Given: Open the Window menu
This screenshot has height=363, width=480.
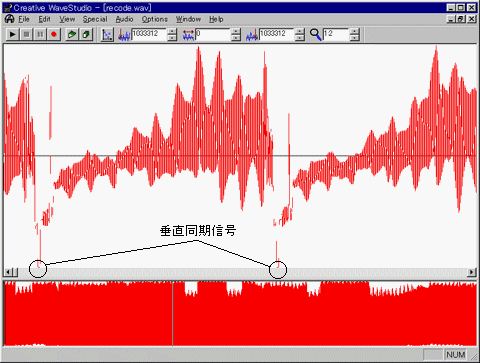Looking at the screenshot, I should click(x=188, y=19).
